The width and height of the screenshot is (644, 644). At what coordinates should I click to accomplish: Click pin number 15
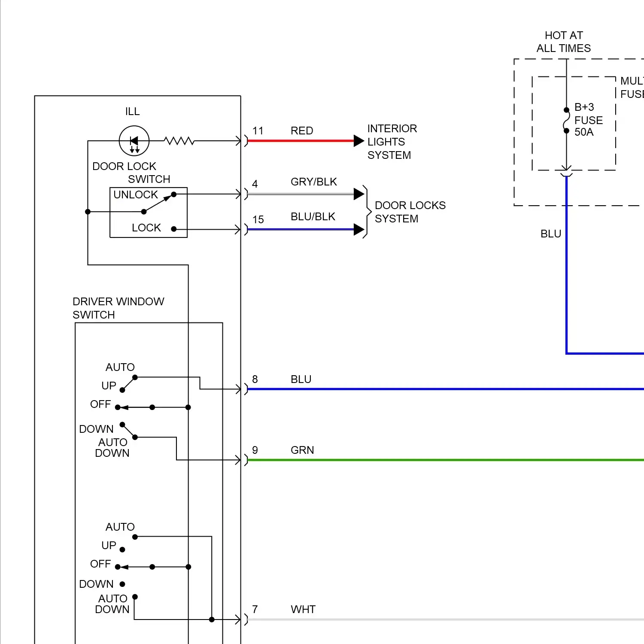pos(258,220)
